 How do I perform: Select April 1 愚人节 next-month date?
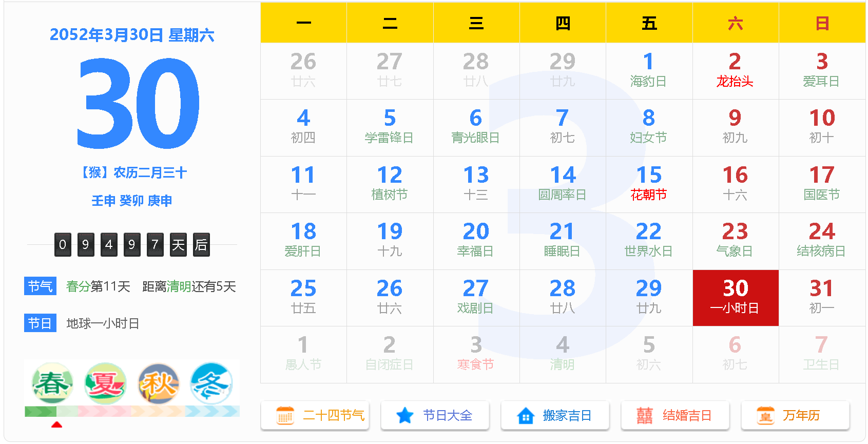pos(303,355)
